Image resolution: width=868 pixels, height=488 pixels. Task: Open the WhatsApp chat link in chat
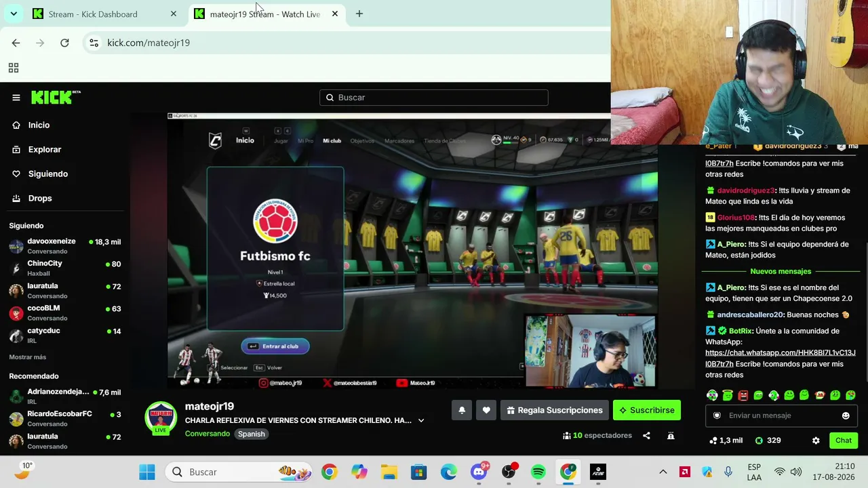781,358
